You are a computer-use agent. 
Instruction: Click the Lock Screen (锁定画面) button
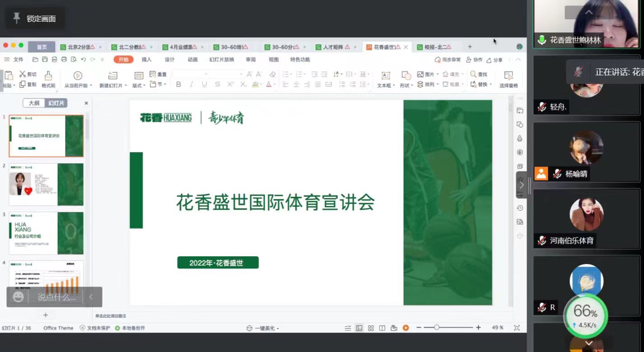pos(35,19)
